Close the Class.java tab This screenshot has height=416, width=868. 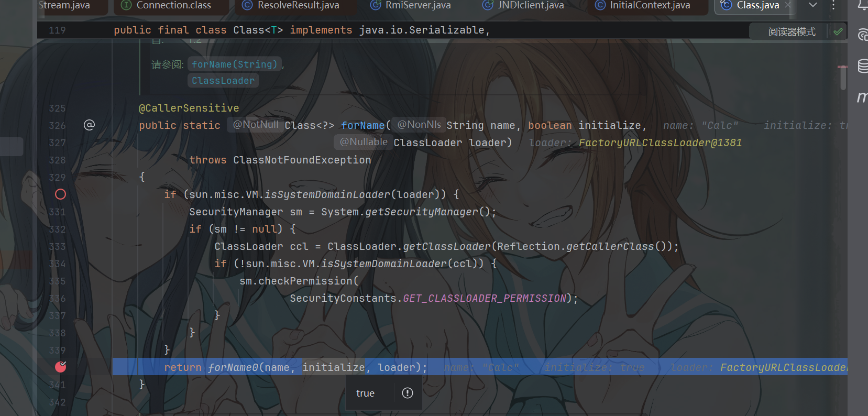tap(787, 5)
